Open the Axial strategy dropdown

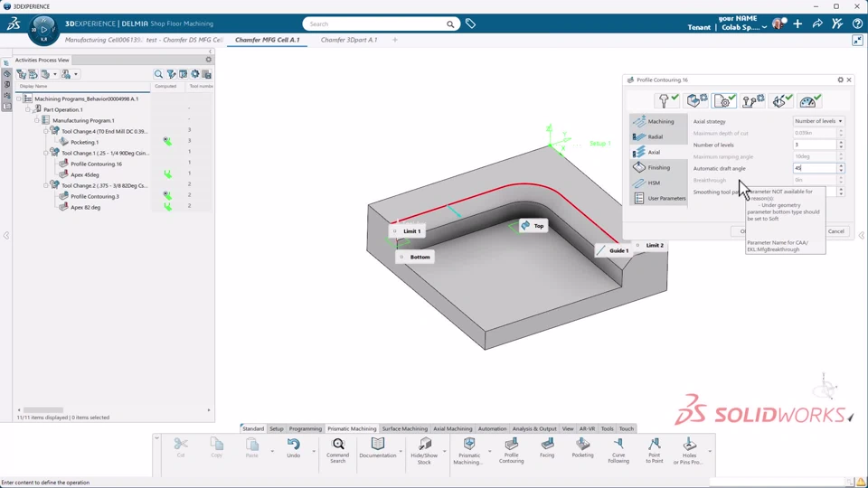pos(818,121)
